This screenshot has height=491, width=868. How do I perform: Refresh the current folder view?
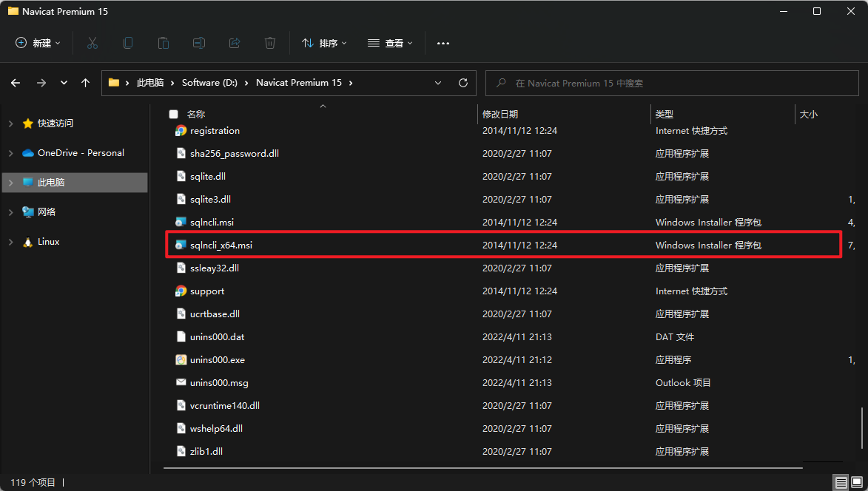(463, 83)
